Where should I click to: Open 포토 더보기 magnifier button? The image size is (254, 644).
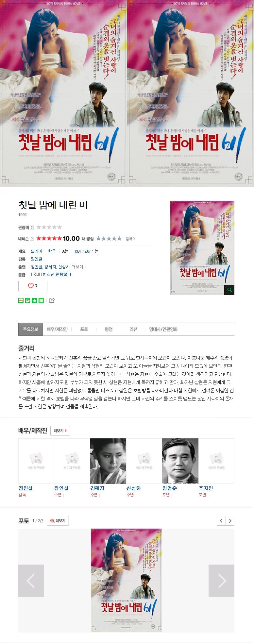click(x=58, y=521)
